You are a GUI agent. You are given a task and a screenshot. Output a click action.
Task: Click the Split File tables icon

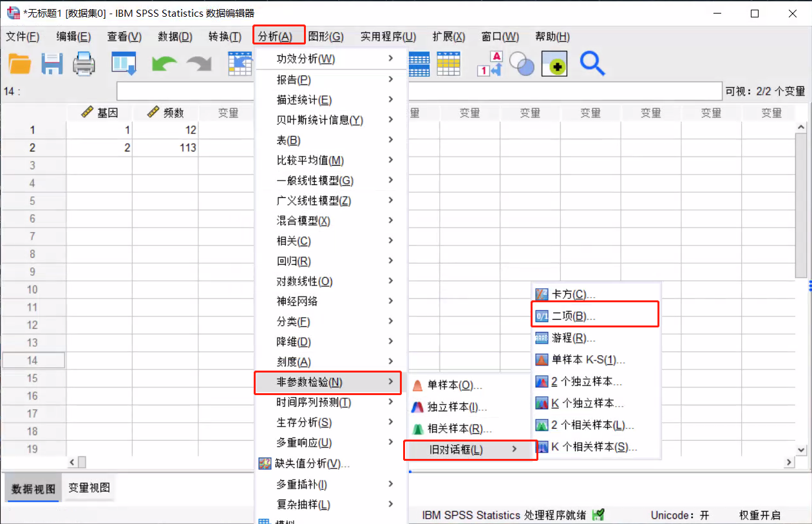coord(418,64)
